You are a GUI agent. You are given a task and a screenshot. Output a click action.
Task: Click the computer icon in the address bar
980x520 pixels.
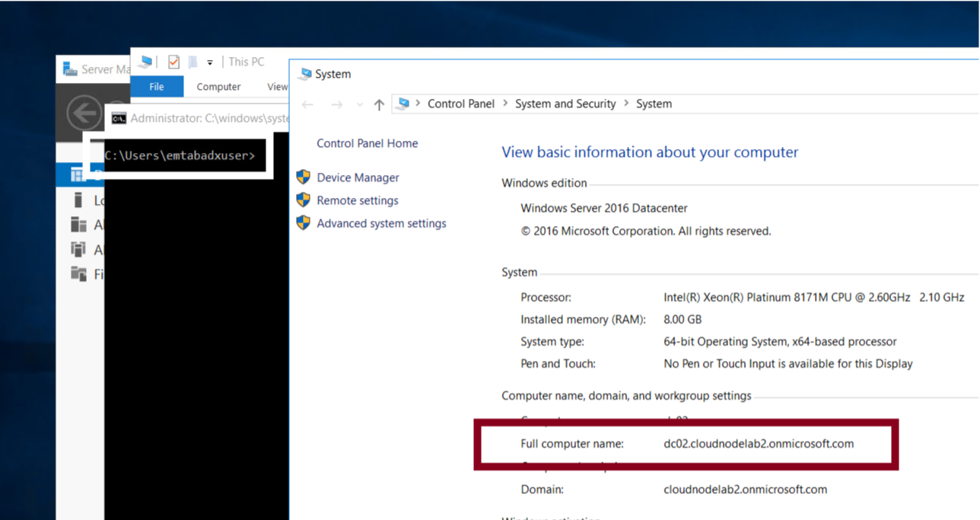pyautogui.click(x=403, y=104)
